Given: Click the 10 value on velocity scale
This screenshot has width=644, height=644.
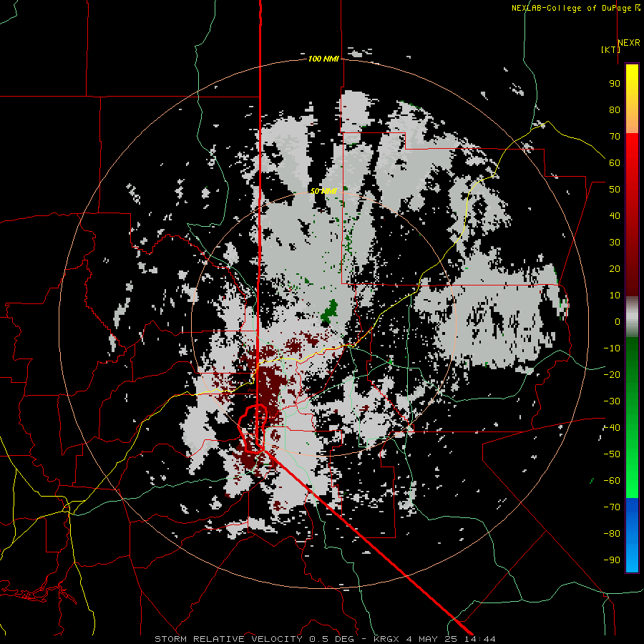Looking at the screenshot, I should (x=615, y=296).
